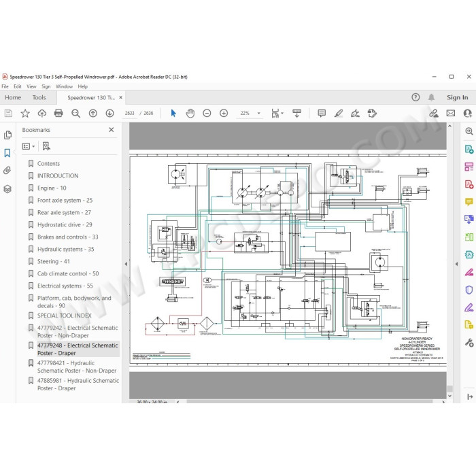Click the rotate page tool
Image resolution: width=476 pixels, height=476 pixels.
(x=372, y=114)
